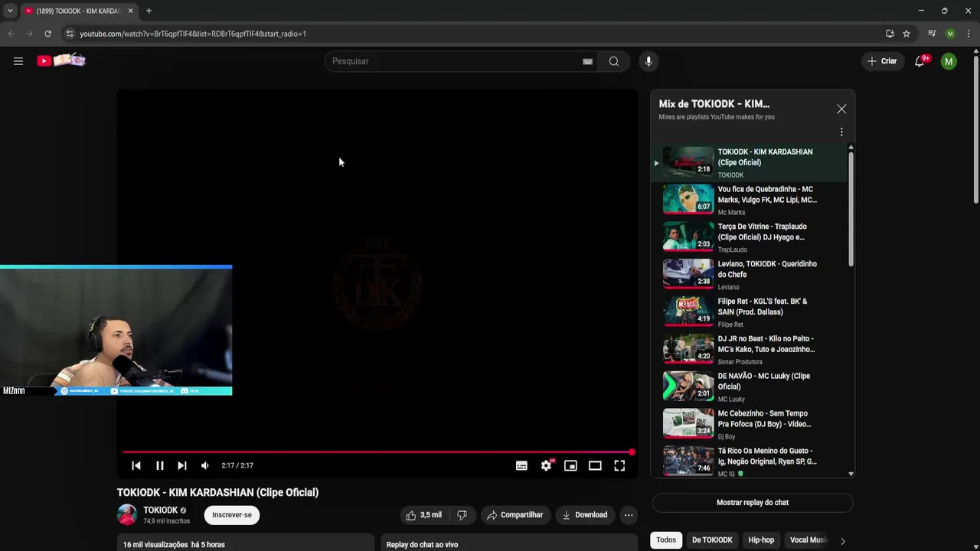Install app icon in address bar
Image resolution: width=980 pixels, height=551 pixels.
coord(890,34)
